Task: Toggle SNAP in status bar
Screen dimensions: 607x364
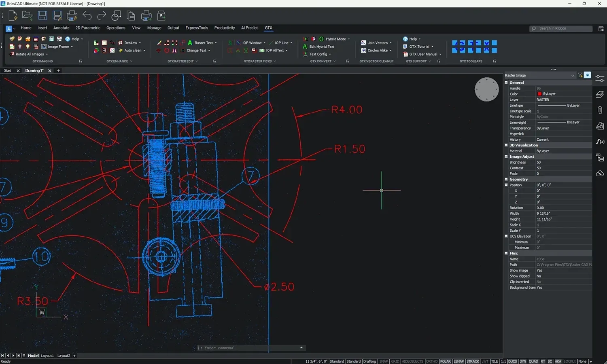Action: click(384, 361)
